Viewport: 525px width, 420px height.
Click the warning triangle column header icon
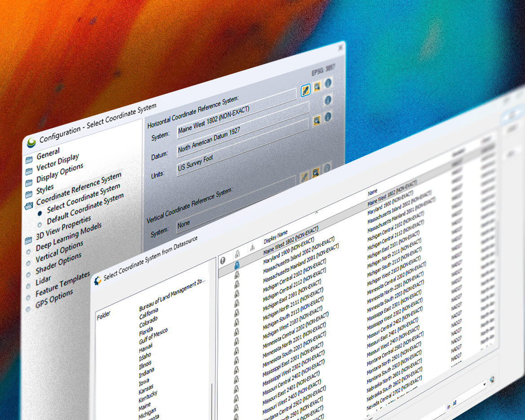252,248
